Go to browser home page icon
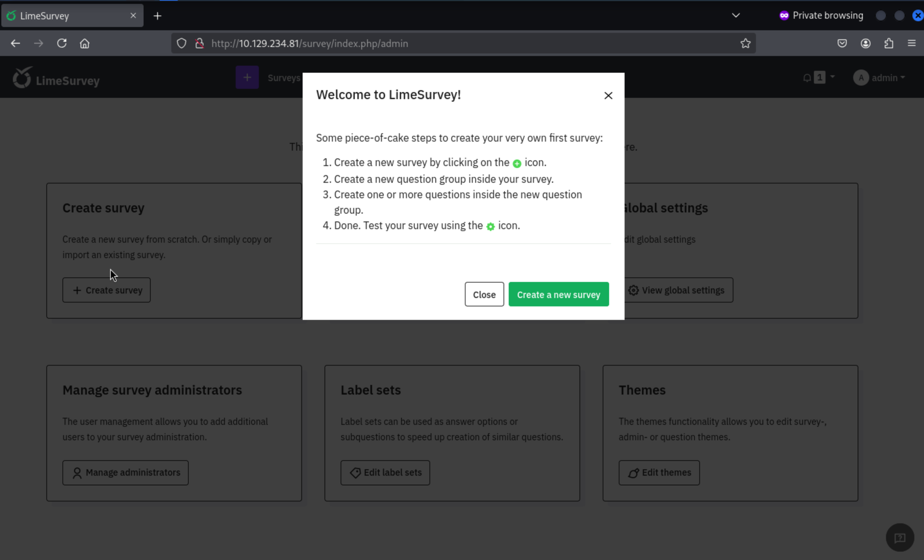This screenshot has width=924, height=560. click(x=85, y=43)
